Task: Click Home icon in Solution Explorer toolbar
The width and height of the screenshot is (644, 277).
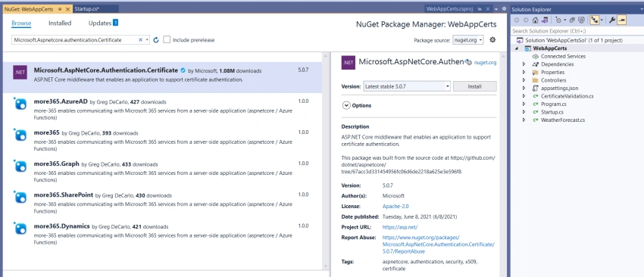Action: (535, 20)
